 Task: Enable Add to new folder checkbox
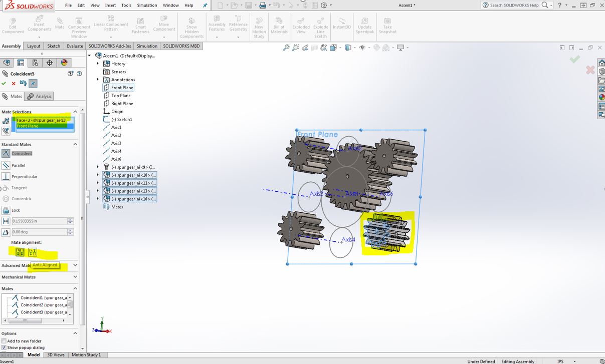point(4,341)
